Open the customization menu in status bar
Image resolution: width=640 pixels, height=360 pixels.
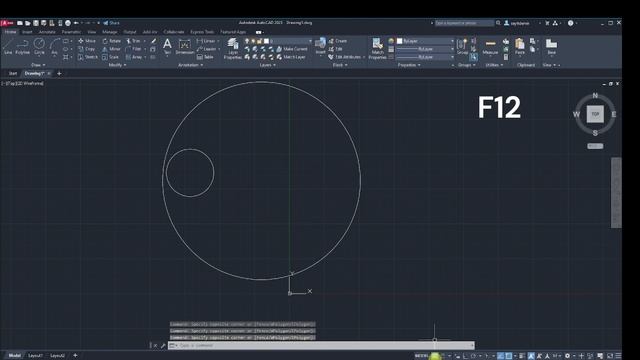[618, 356]
